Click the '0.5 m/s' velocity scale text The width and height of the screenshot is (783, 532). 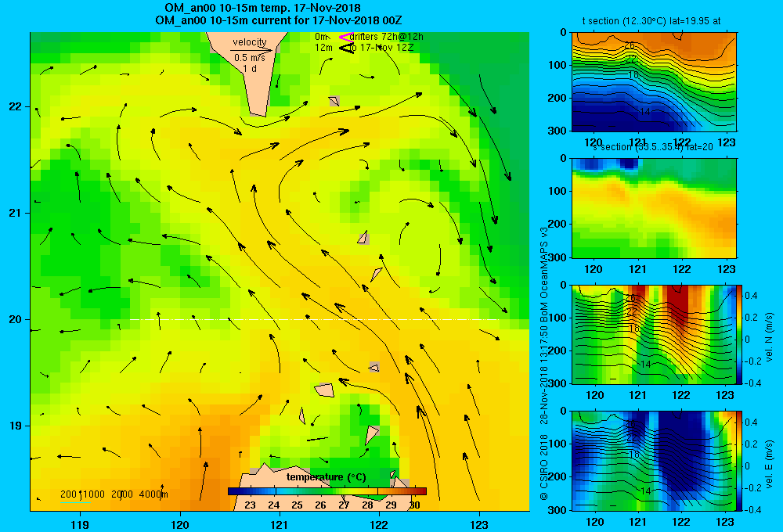coord(250,59)
